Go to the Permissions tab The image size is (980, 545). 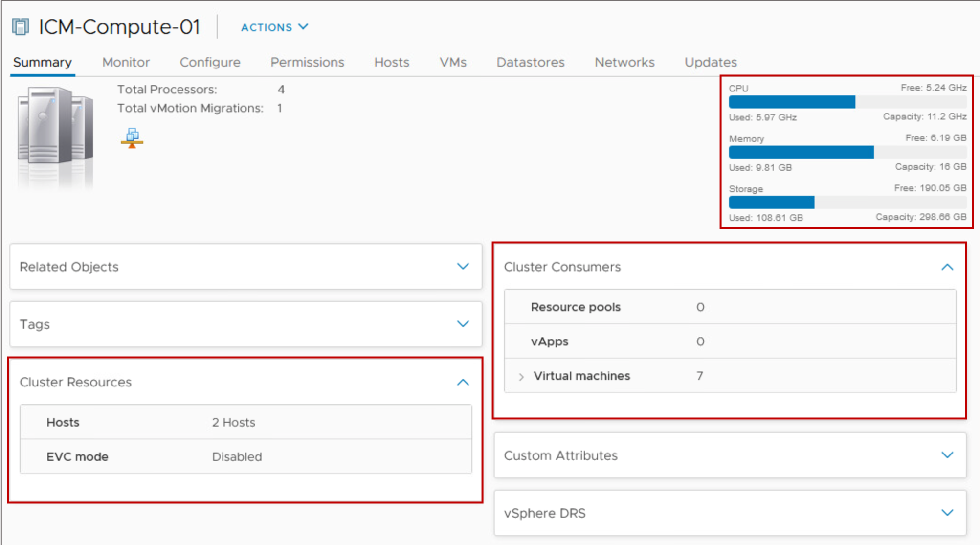click(308, 62)
